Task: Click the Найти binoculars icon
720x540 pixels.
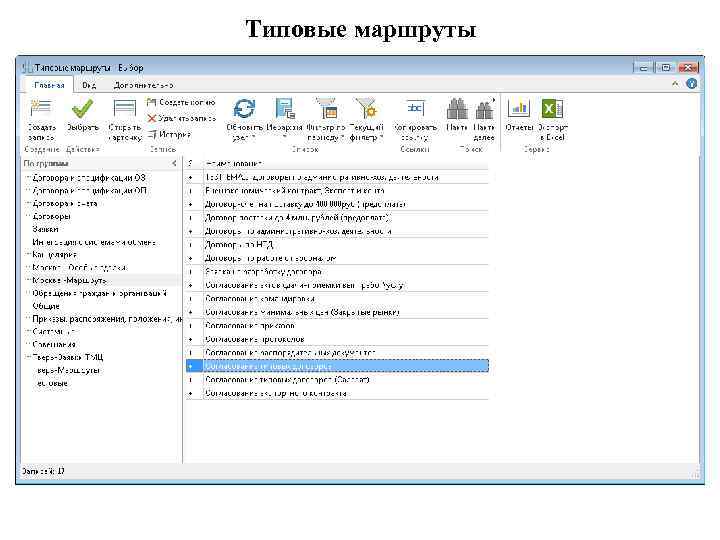Action: point(457,109)
